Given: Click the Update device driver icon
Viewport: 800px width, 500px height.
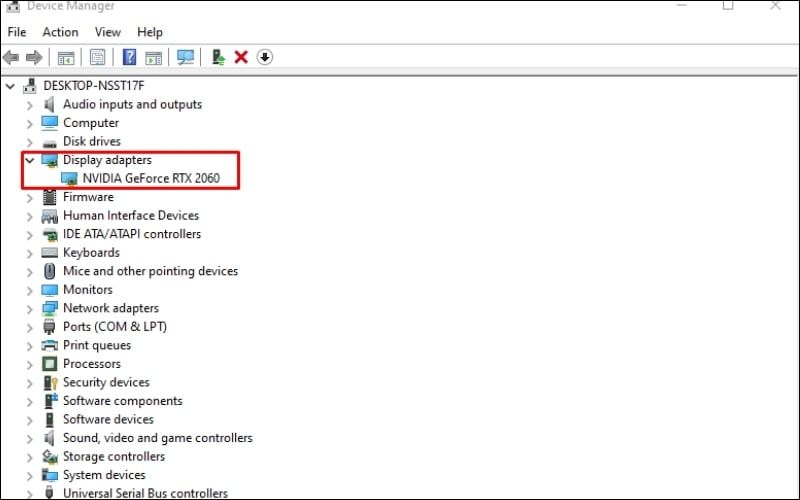Looking at the screenshot, I should [218, 57].
